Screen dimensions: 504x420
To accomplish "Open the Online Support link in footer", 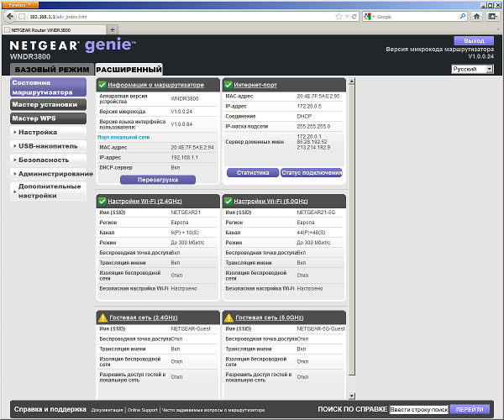I will pos(142,410).
